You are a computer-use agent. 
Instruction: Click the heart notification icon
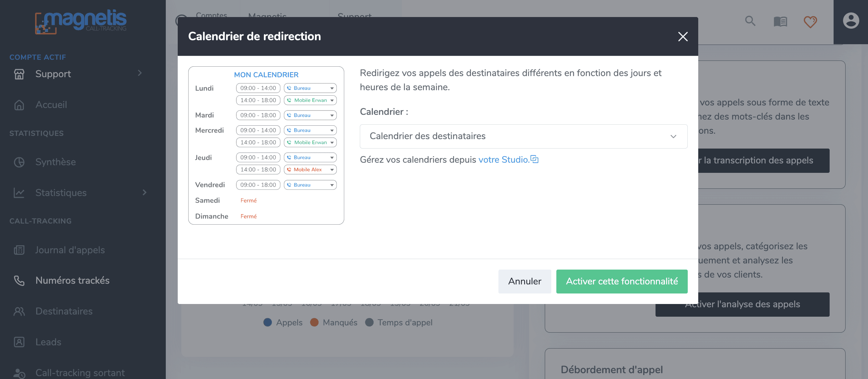(810, 21)
